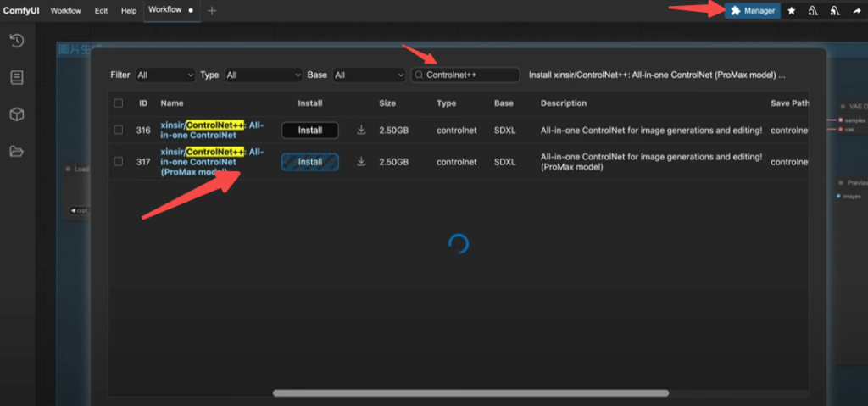Click the 2.50GB size in row 316
The image size is (868, 406).
(394, 131)
